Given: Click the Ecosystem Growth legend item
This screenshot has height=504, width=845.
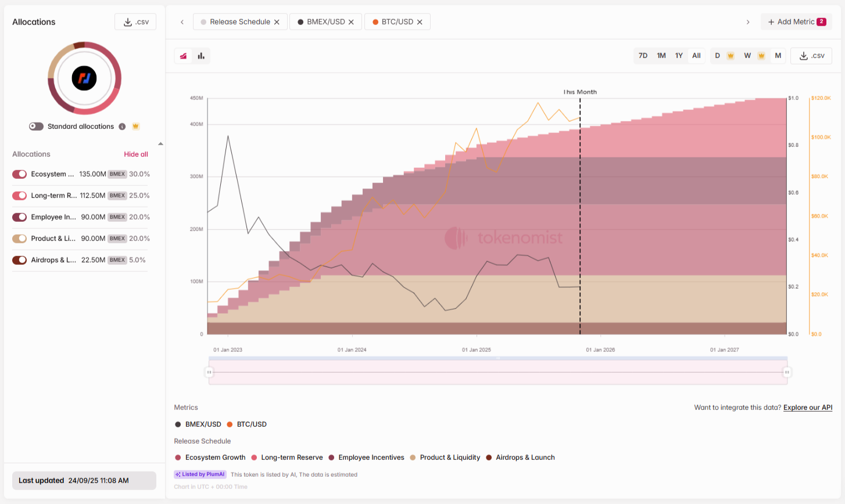Looking at the screenshot, I should (210, 458).
